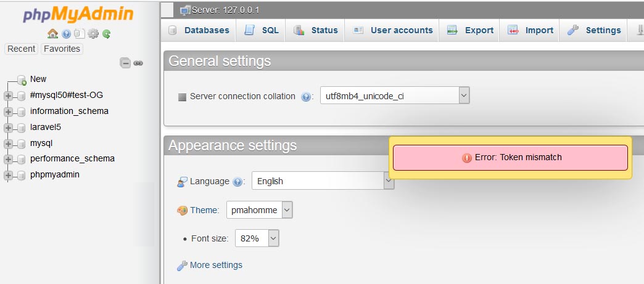Select New in database tree

pyautogui.click(x=38, y=79)
